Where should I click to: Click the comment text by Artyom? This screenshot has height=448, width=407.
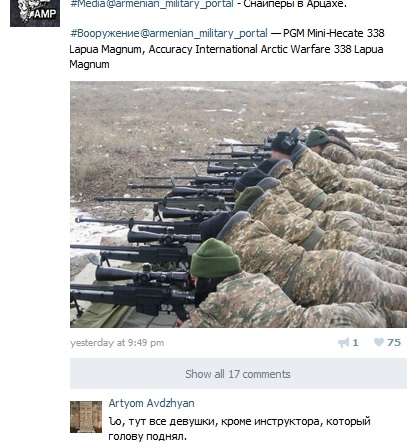tap(239, 429)
